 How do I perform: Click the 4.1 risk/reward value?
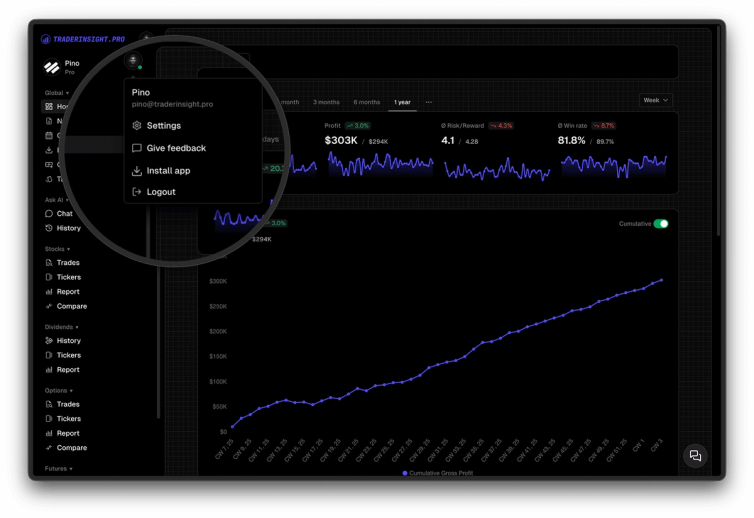447,140
